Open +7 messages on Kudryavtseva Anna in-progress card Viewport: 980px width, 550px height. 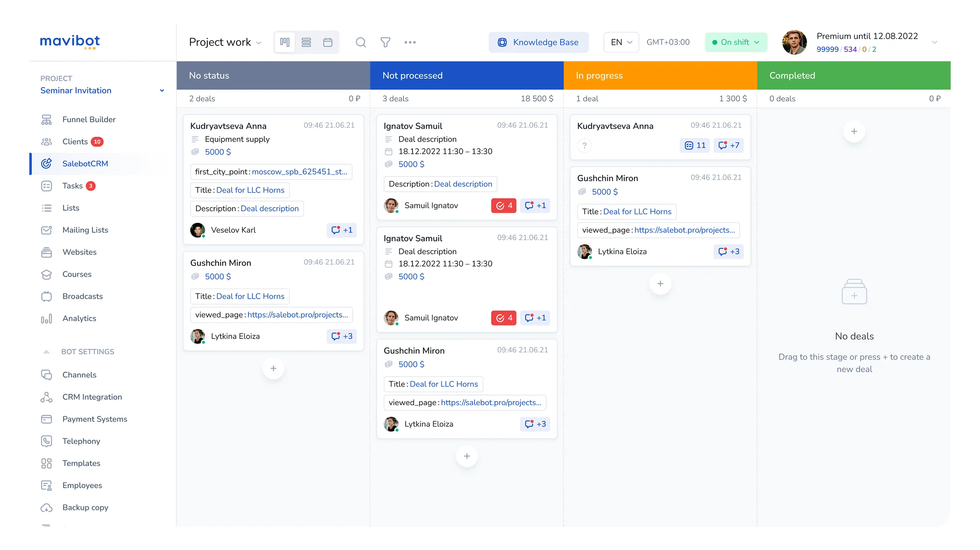tap(728, 145)
